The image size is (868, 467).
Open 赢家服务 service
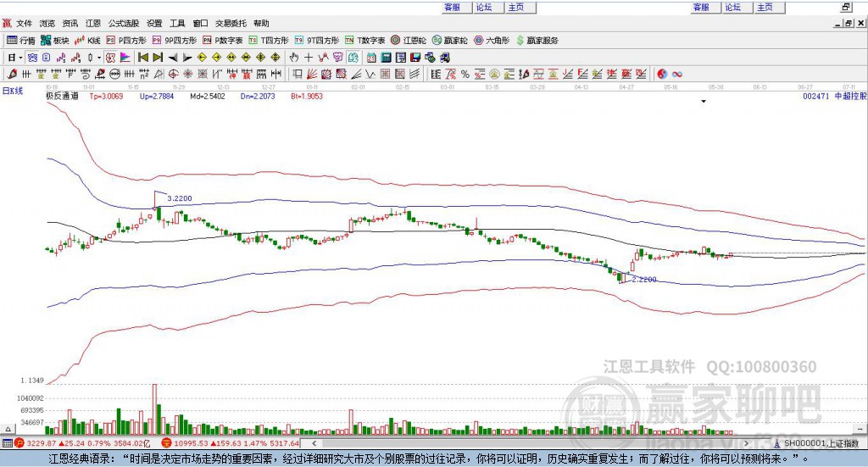tap(537, 41)
